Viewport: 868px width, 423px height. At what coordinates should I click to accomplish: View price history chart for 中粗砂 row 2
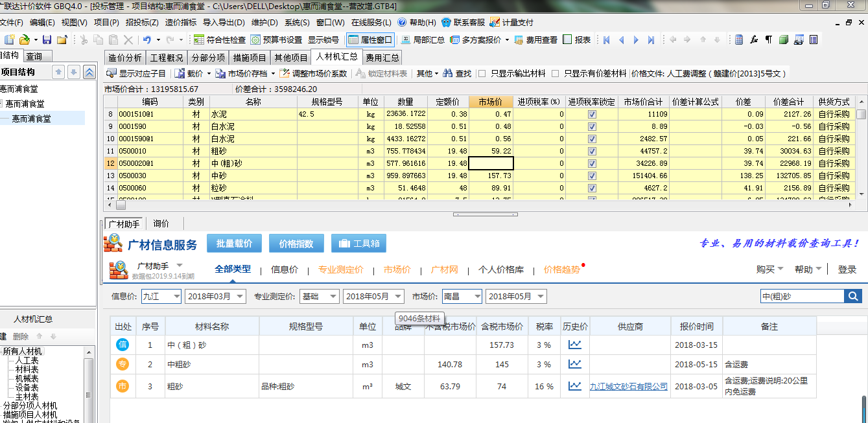tap(574, 364)
